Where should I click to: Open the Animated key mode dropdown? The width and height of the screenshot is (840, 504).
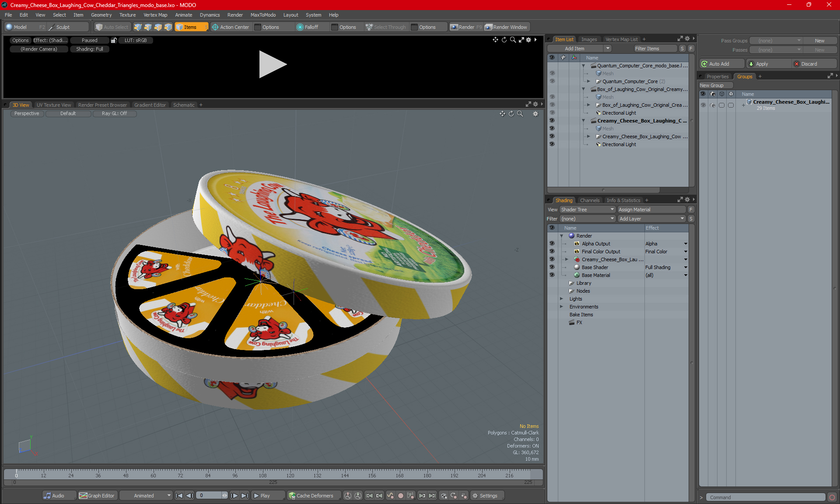(x=146, y=496)
